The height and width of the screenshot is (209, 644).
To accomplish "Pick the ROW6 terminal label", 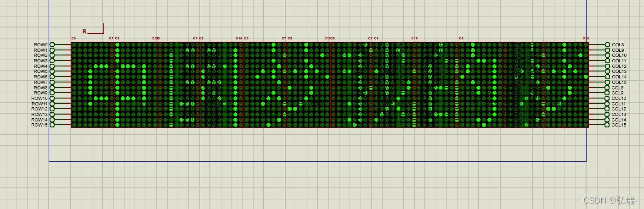I will (x=40, y=77).
